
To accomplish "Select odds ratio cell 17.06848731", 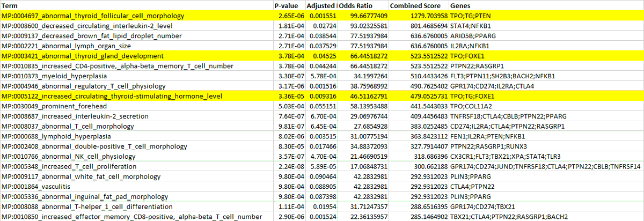I will tap(362, 166).
